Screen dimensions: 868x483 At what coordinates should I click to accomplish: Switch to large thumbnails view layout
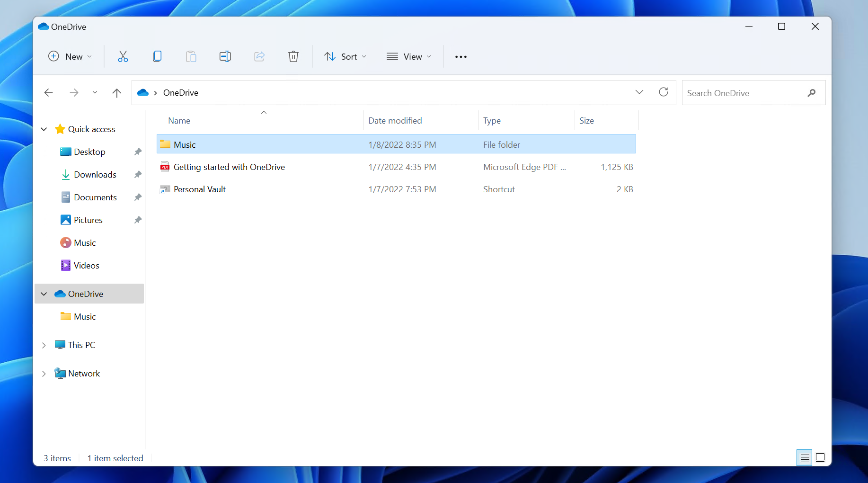click(820, 458)
